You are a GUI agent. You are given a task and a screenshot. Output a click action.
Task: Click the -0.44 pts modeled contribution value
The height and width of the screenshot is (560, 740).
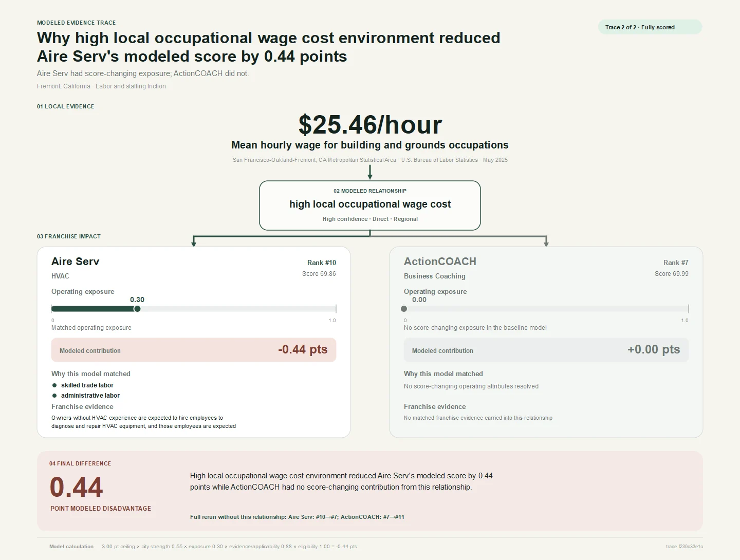point(303,349)
